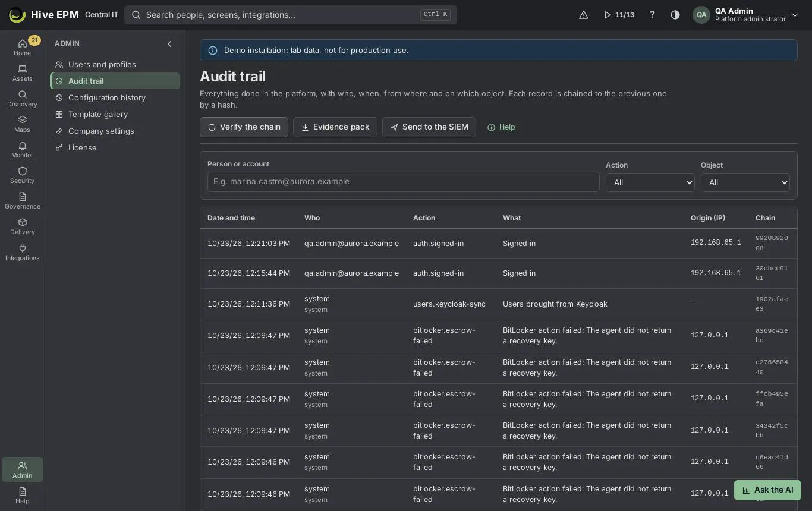
Task: Click the alerts warning triangle icon
Action: [x=584, y=15]
